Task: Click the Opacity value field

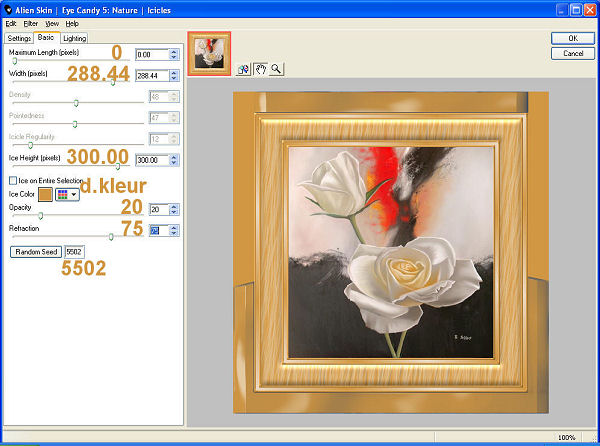Action: coord(159,209)
